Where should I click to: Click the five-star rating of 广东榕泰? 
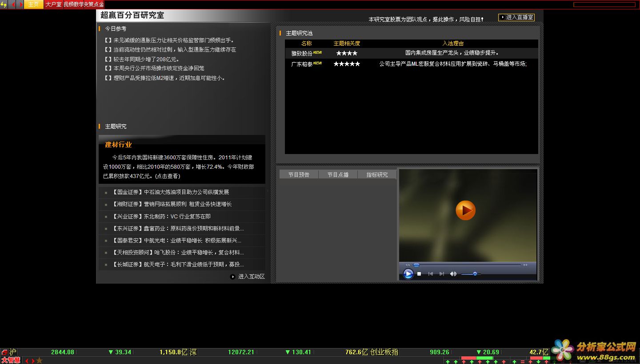pos(347,64)
